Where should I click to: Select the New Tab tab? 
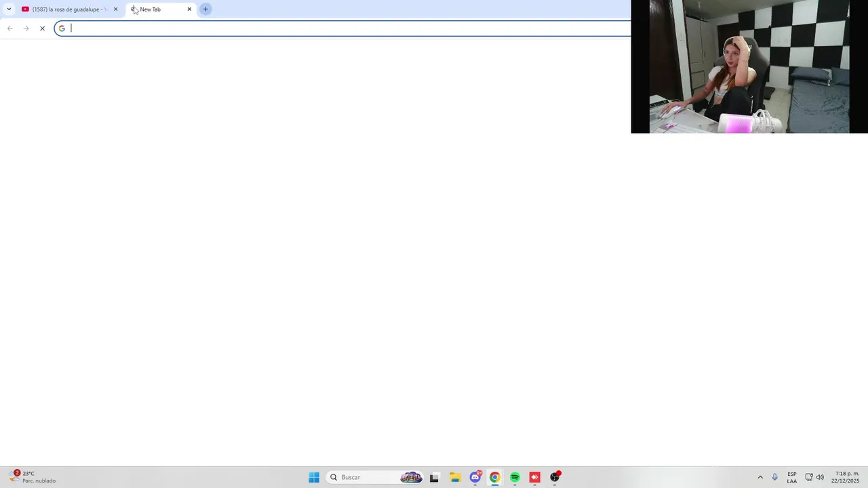click(161, 9)
